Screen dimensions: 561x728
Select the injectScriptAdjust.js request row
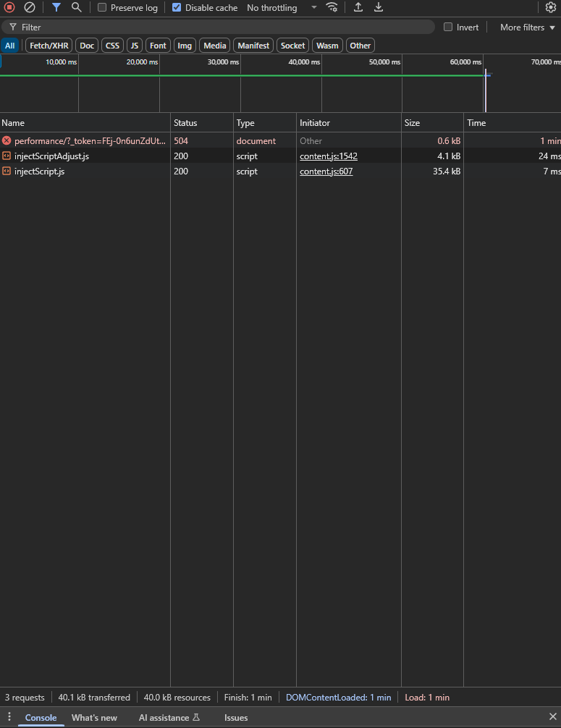[x=281, y=156]
